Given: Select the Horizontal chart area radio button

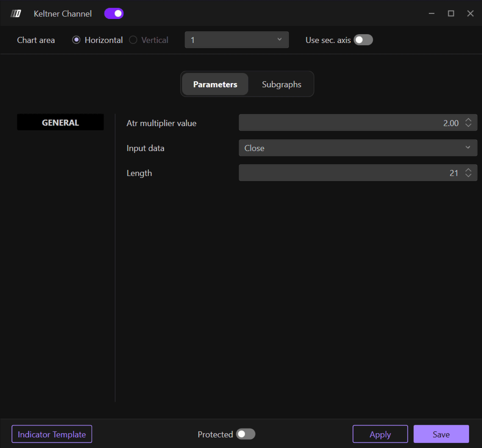Looking at the screenshot, I should [76, 40].
